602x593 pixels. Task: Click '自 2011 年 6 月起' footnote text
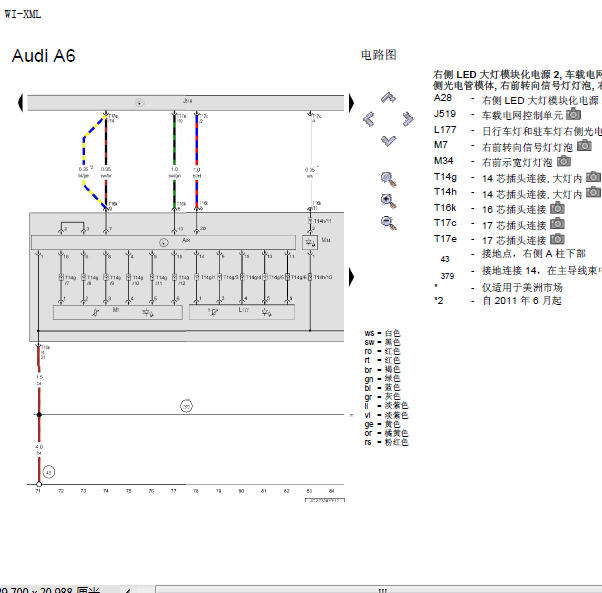[x=522, y=301]
